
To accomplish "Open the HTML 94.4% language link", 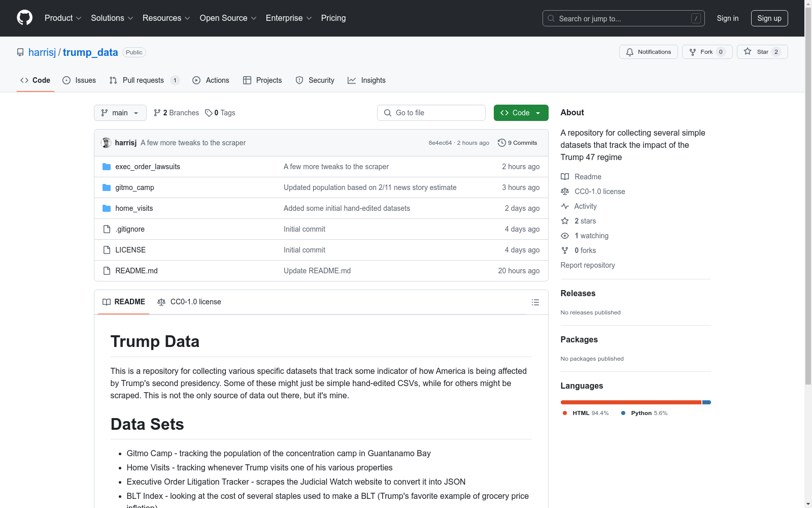I will 586,413.
